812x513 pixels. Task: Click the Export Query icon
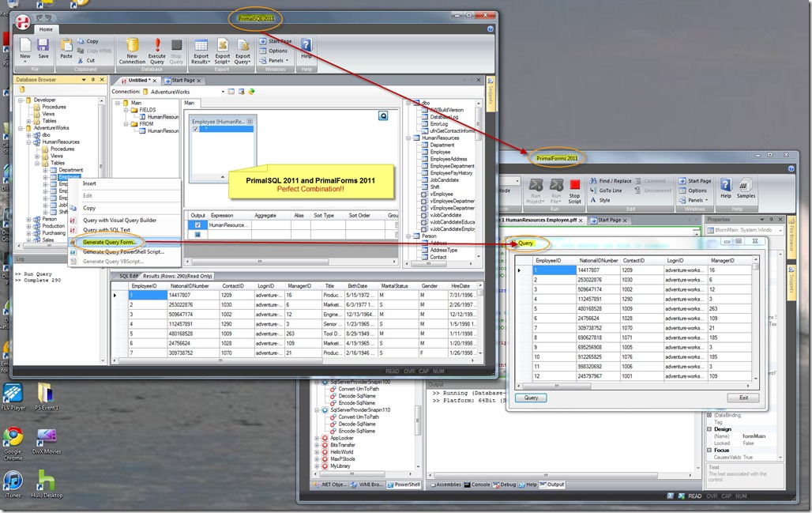[x=242, y=45]
